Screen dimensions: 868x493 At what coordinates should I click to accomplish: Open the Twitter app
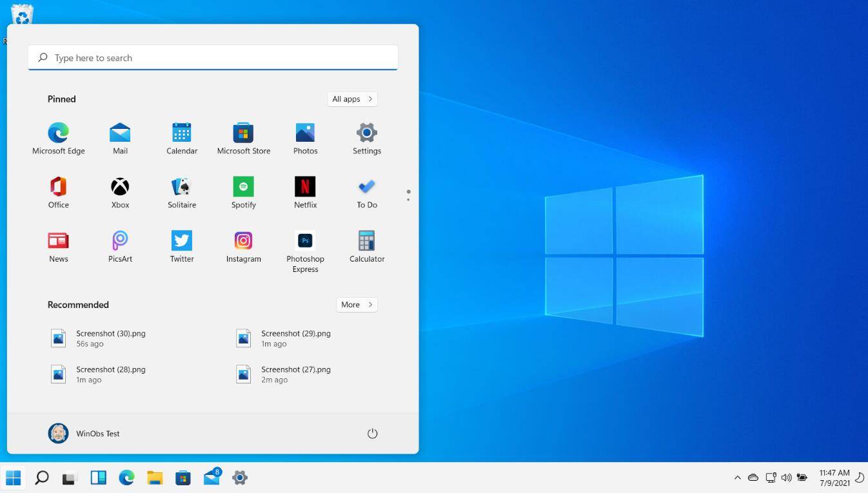(182, 247)
